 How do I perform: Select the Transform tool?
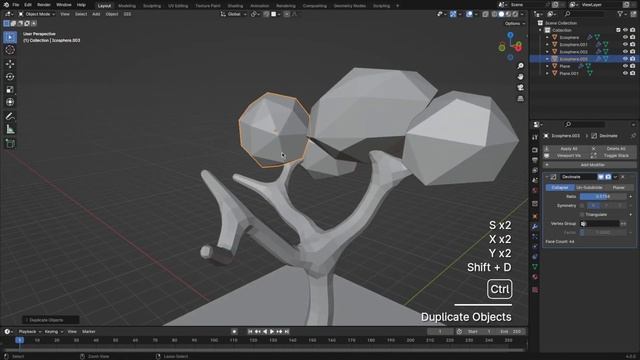[10, 102]
